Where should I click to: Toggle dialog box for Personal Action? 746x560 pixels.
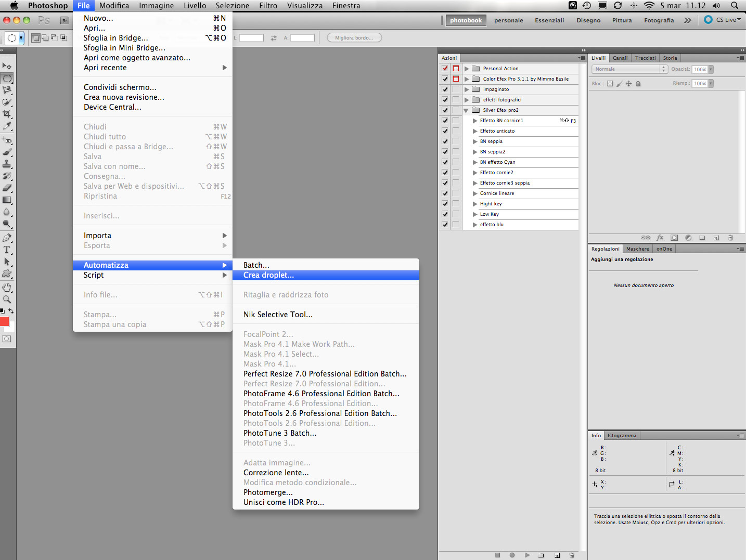pos(456,68)
